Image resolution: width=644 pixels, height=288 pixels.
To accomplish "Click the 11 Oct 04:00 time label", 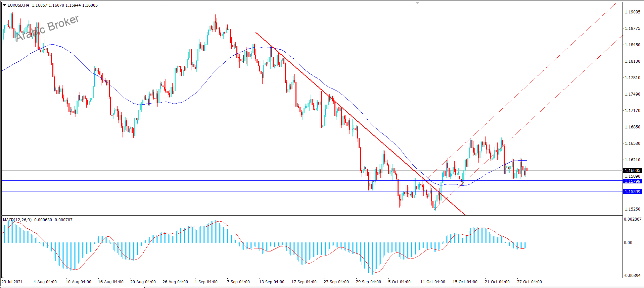I will pyautogui.click(x=432, y=282).
